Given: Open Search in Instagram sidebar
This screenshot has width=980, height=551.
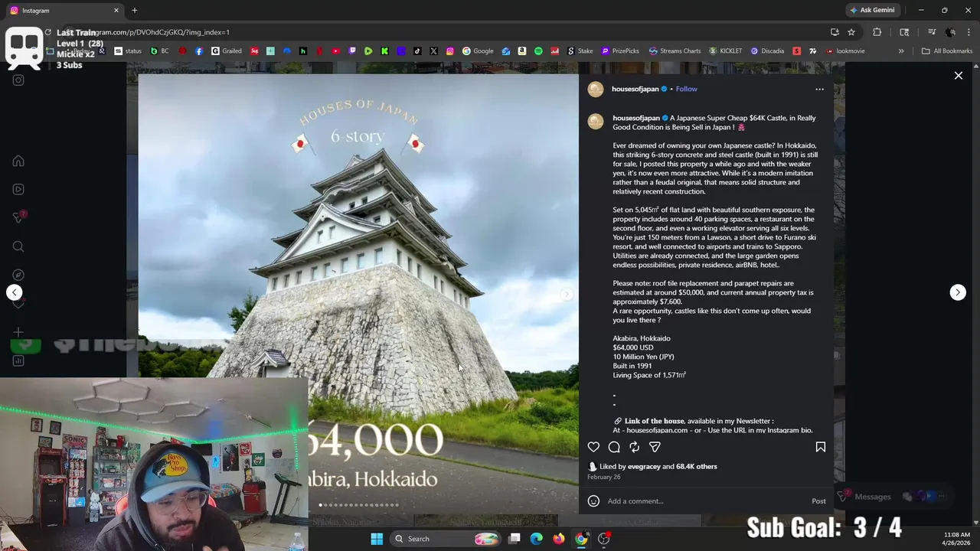Looking at the screenshot, I should pos(18,246).
